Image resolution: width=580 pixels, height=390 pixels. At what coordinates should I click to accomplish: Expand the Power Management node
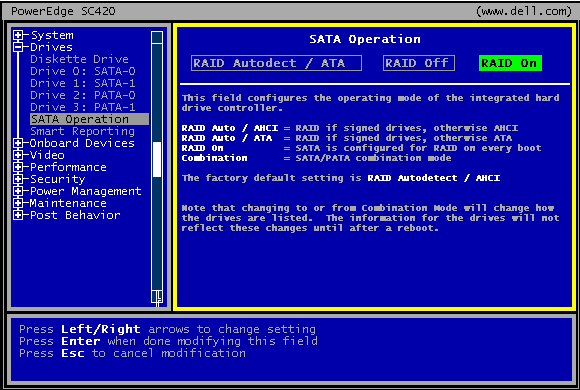(18, 191)
